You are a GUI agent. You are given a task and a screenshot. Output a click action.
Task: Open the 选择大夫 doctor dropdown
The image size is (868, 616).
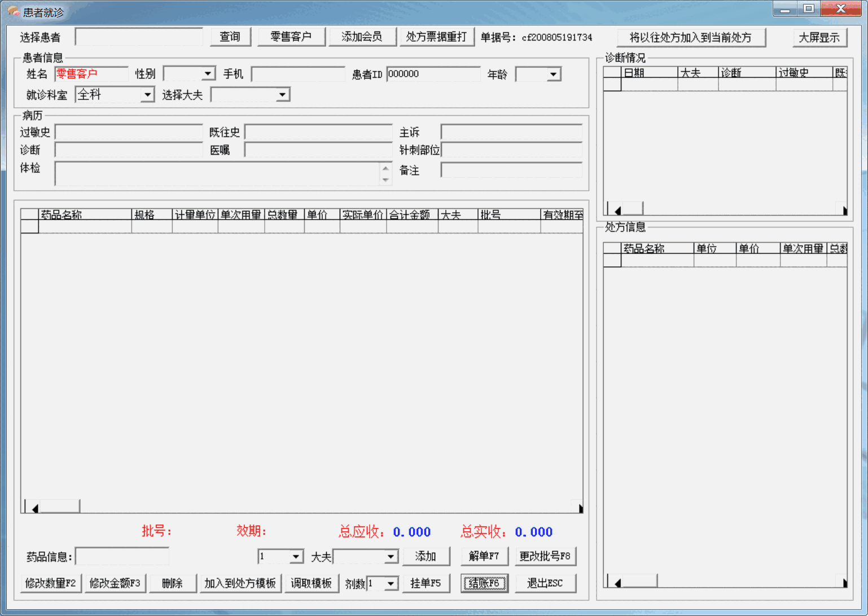283,94
